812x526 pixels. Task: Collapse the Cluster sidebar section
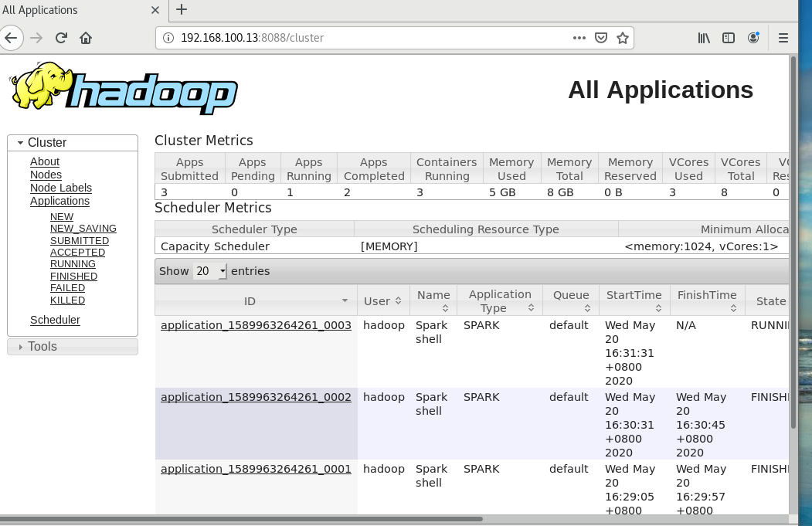click(73, 142)
